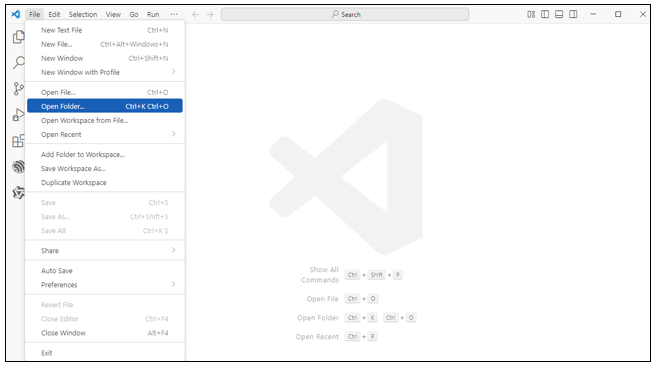The width and height of the screenshot is (656, 367).
Task: Maximize the VS Code window
Action: [618, 14]
